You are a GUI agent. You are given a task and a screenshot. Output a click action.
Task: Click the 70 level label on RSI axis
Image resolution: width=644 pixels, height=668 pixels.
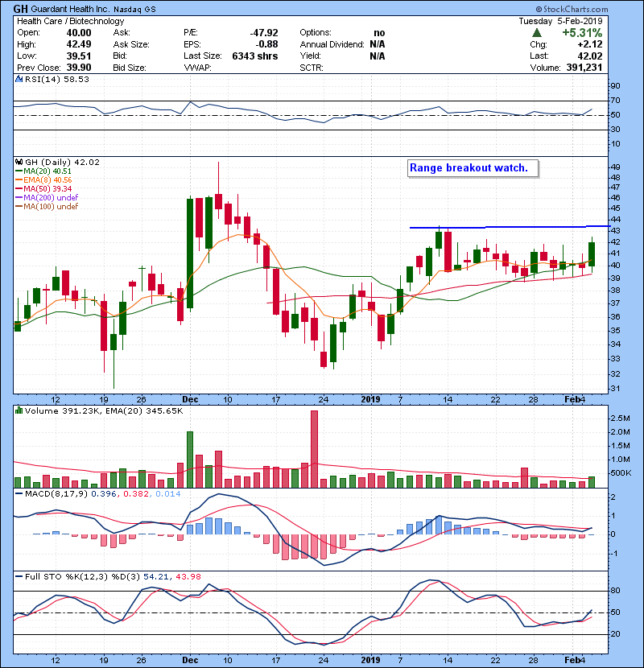616,101
